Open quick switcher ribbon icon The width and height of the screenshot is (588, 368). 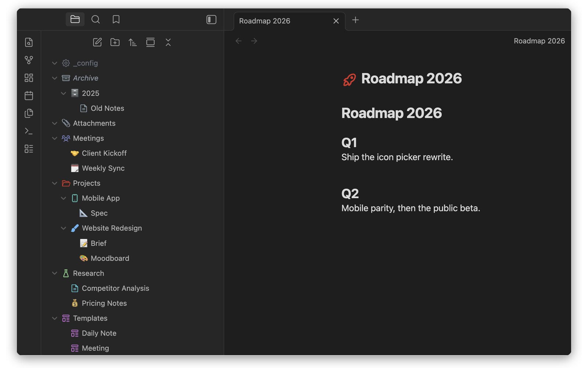click(29, 42)
